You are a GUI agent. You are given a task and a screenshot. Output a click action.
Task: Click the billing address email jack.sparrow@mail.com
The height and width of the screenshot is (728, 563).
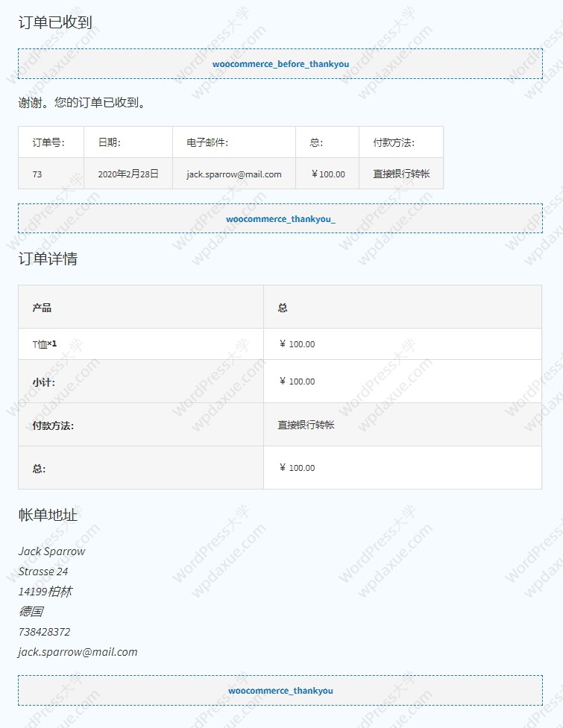(x=78, y=652)
